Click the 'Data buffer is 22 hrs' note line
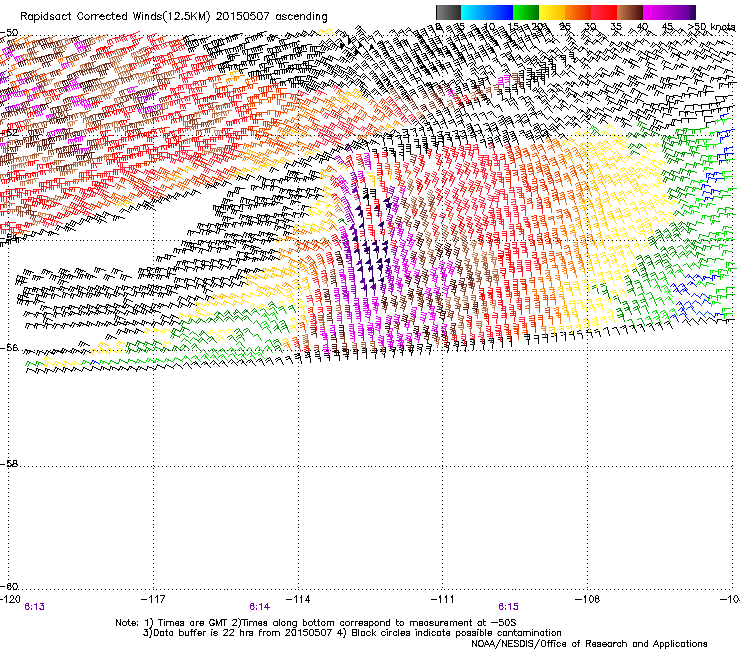740x650 pixels. click(352, 633)
